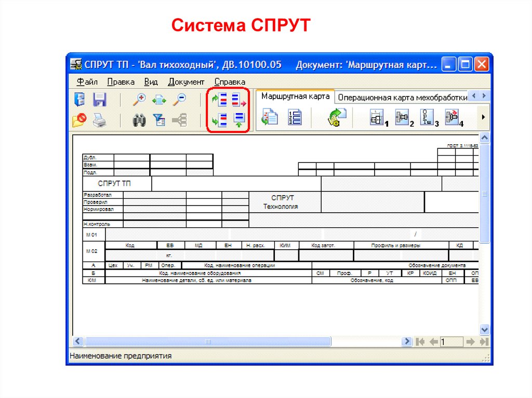Click the М 02 row label

pos(94,251)
